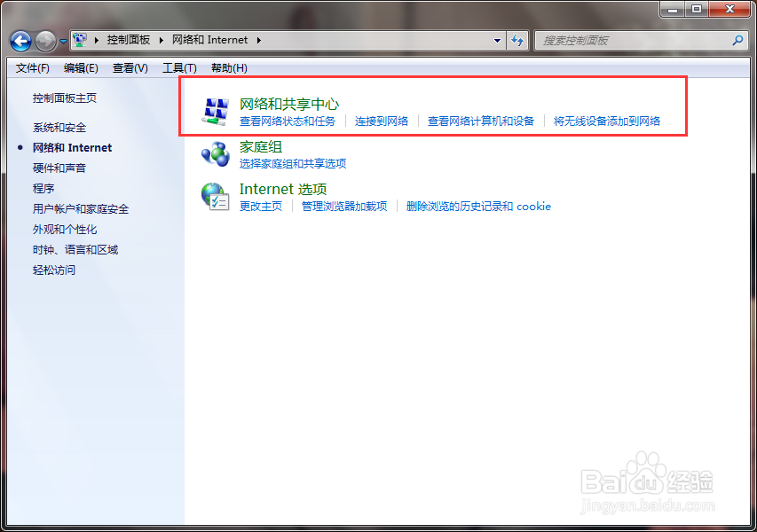Open 硬件和声音 category in sidebar

pyautogui.click(x=59, y=168)
